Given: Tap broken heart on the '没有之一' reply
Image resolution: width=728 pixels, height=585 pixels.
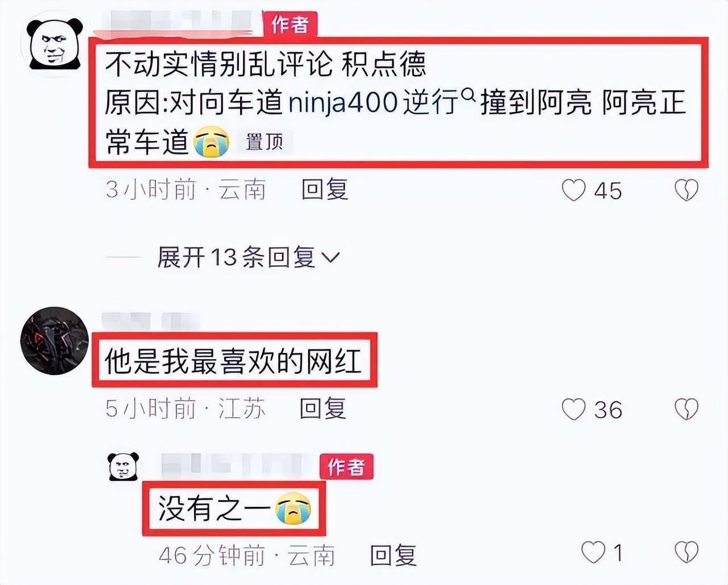Looking at the screenshot, I should [686, 552].
